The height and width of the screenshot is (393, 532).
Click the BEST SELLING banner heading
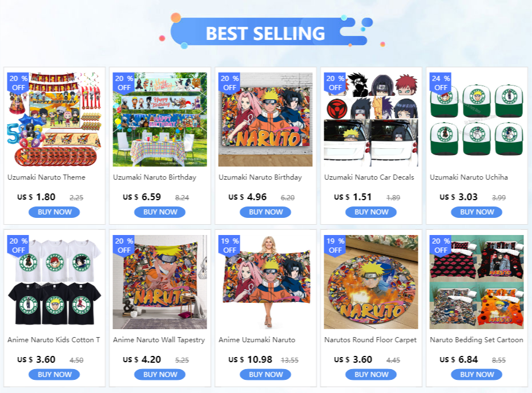(265, 33)
